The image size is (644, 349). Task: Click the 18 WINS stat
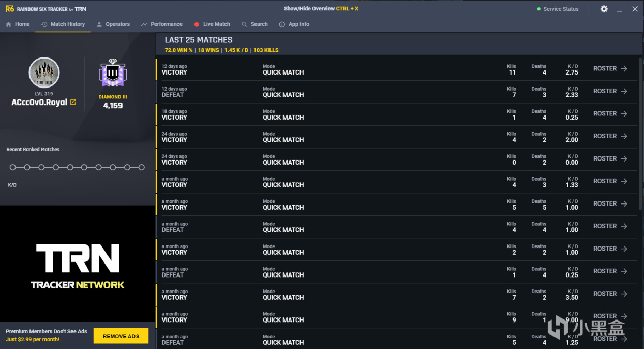tap(208, 50)
